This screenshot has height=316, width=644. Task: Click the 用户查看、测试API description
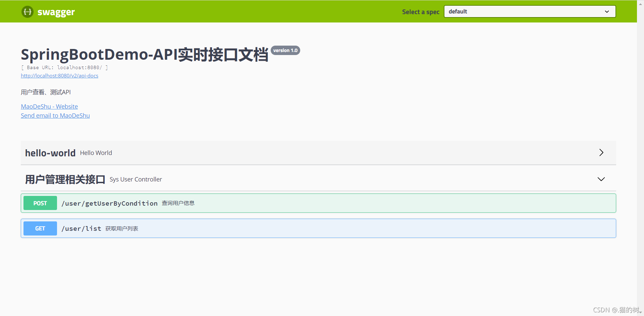pos(46,92)
